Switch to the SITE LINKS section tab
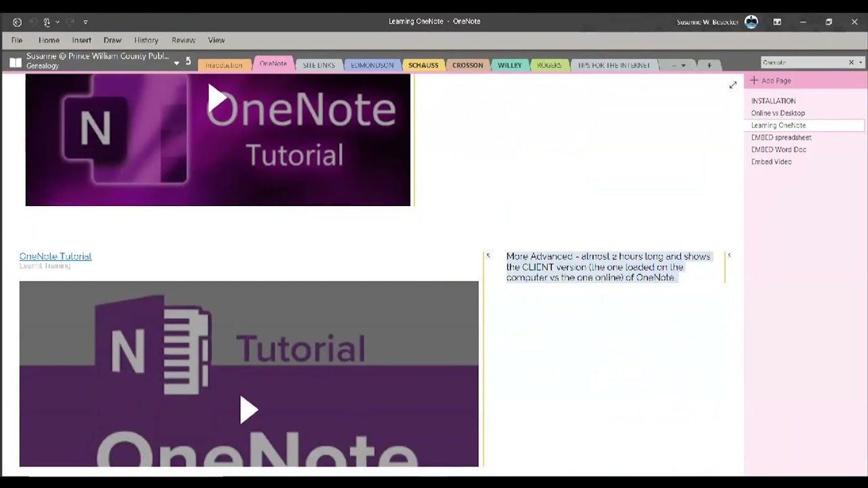Screen dimensions: 868x488 pos(319,65)
